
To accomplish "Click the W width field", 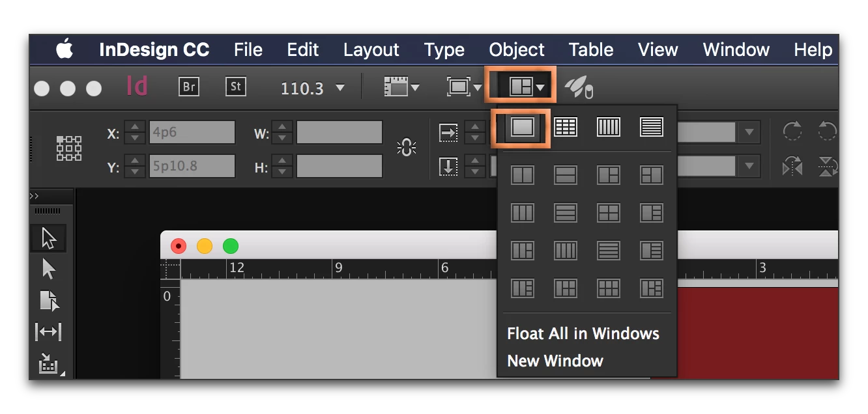I will [x=339, y=133].
